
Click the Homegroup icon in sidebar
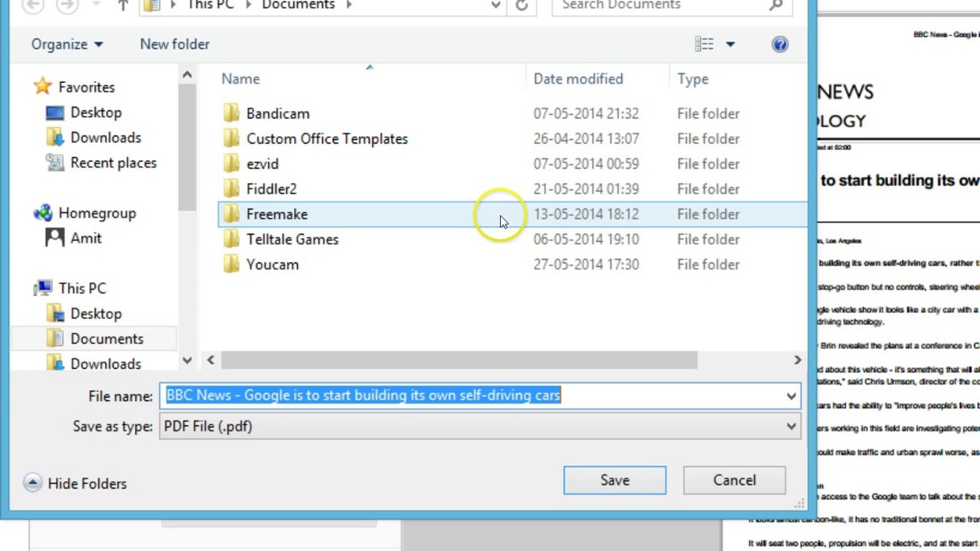[x=43, y=213]
